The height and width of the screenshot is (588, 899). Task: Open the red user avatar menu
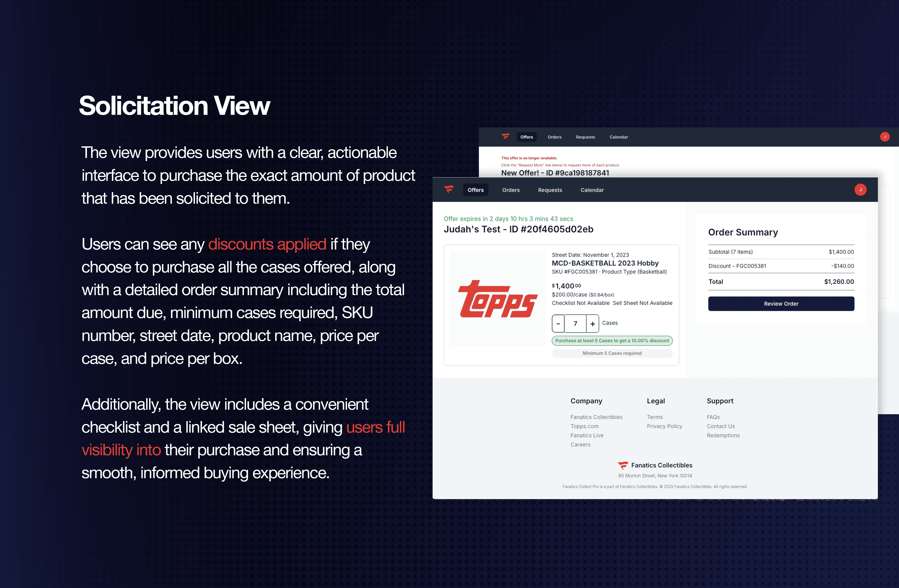coord(860,190)
